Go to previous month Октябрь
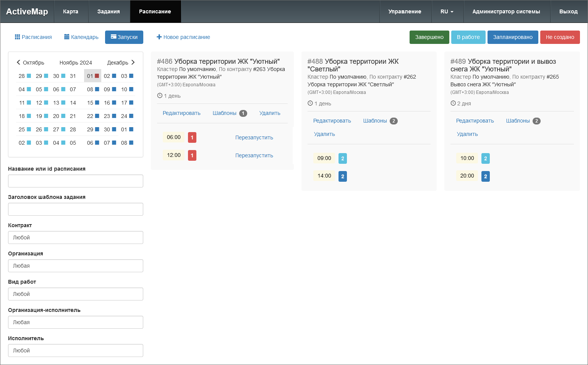588x365 pixels. (30, 63)
